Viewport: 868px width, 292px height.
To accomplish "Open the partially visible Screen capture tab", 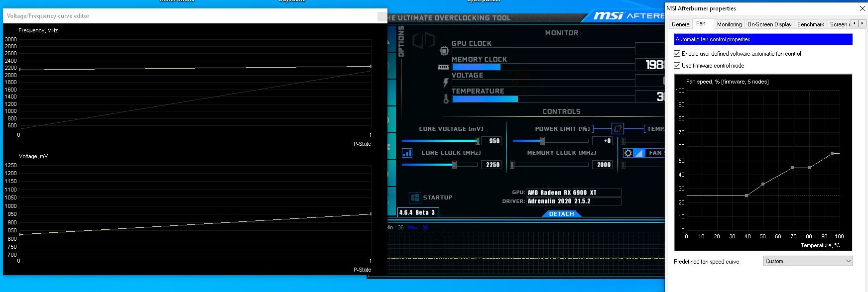I will 839,24.
